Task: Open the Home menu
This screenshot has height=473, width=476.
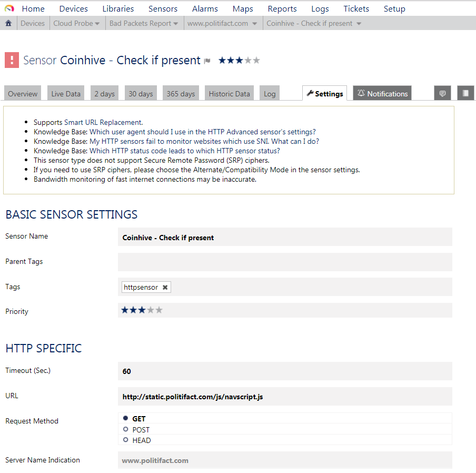Action: 33,9
